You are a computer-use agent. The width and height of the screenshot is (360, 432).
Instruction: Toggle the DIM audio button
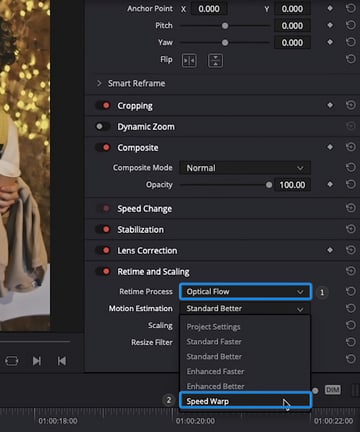(x=333, y=390)
